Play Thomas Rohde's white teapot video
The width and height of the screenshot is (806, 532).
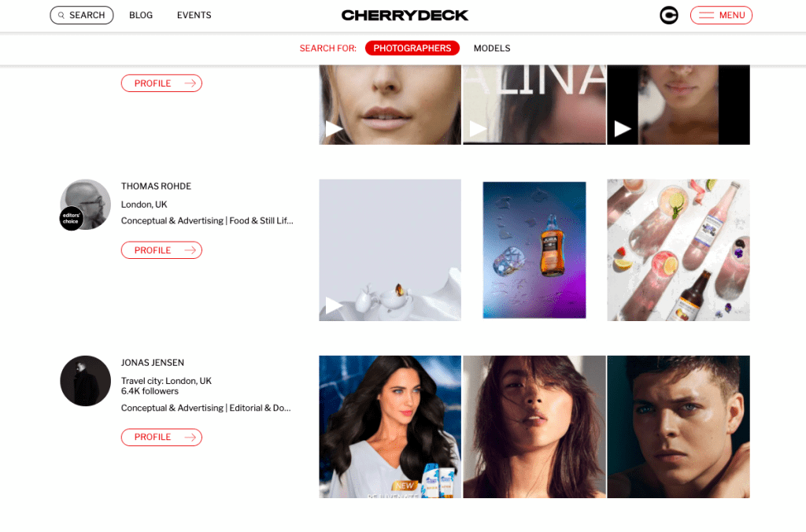click(x=390, y=250)
